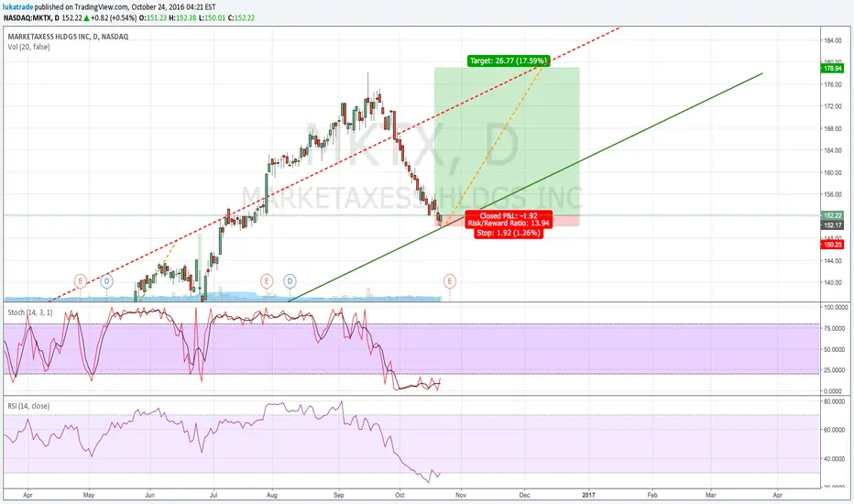Click the Stoch (14, 3, 1) indicator label
This screenshot has height=504, width=854.
pos(30,312)
